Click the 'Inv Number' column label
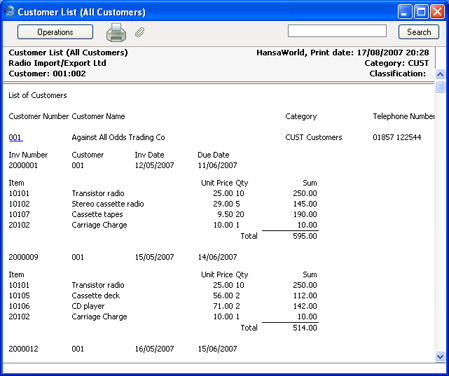 pos(28,155)
